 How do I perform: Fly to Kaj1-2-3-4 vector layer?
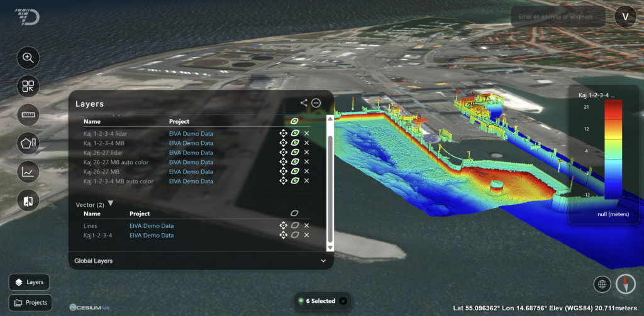point(283,235)
